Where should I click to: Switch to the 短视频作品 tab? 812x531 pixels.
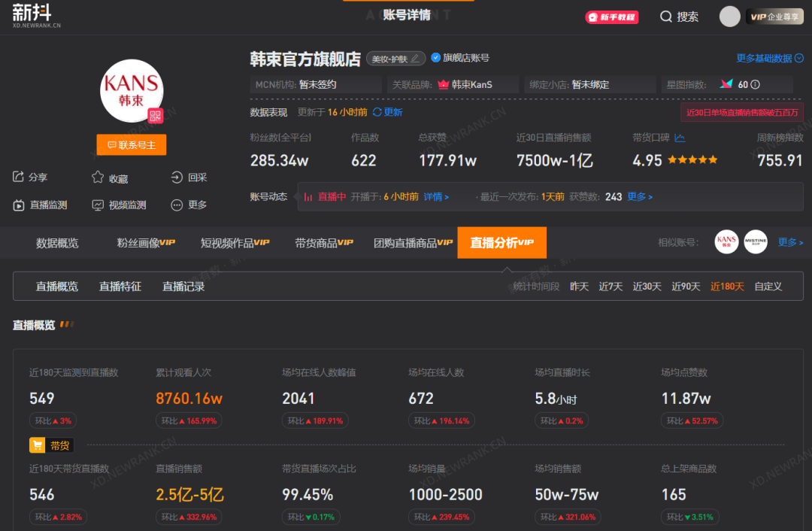pyautogui.click(x=235, y=243)
